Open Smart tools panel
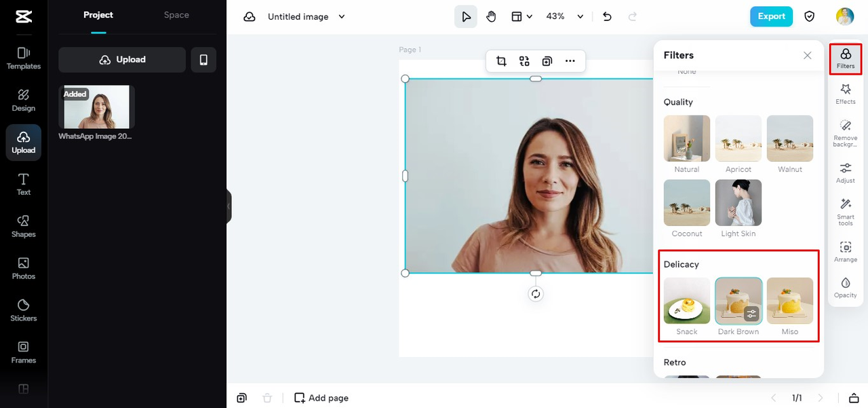 coord(846,212)
